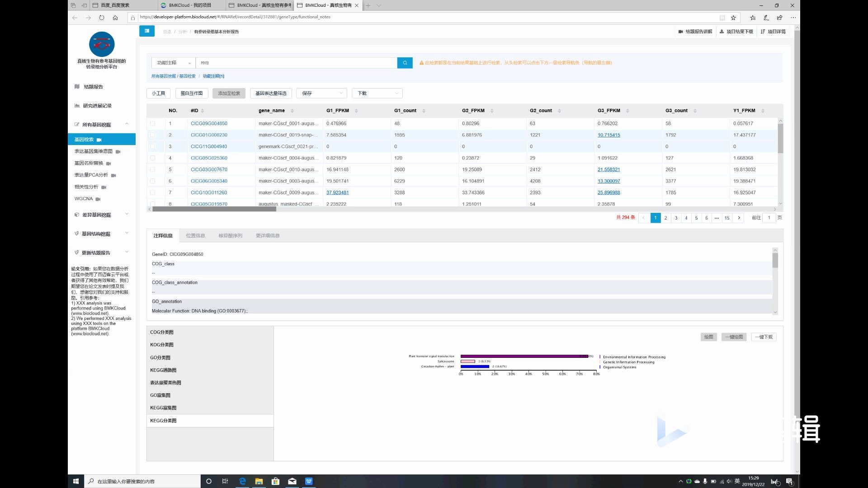Click video icon beside WGCNA

click(x=98, y=199)
